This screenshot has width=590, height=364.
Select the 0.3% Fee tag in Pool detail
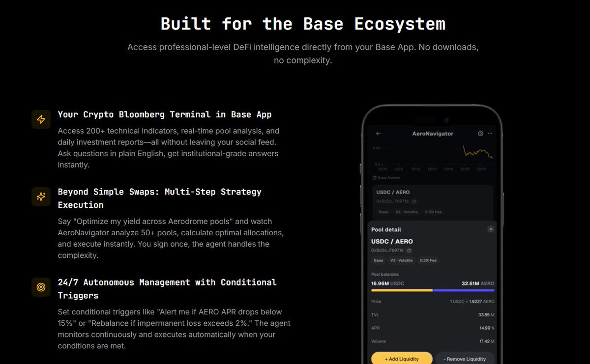pyautogui.click(x=428, y=260)
